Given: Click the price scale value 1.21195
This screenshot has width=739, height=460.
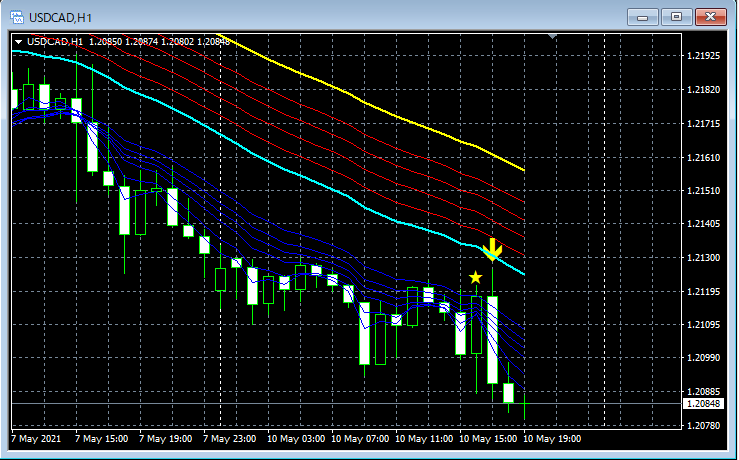Looking at the screenshot, I should coord(704,292).
